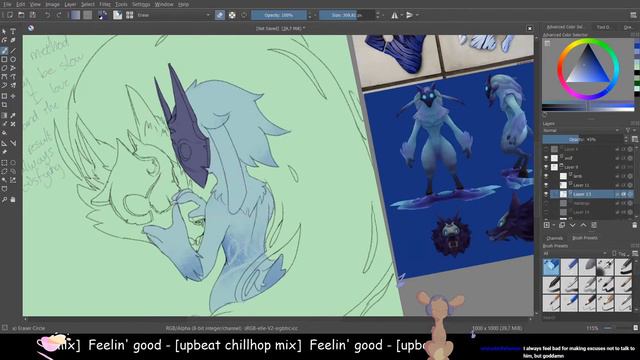Select the Rectangle shape tool

pos(4,60)
